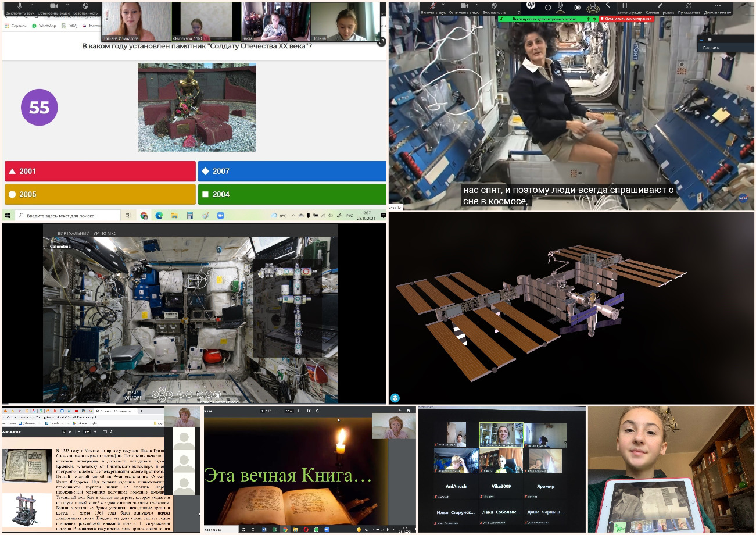This screenshot has height=535, width=756.
Task: Collapse the HP overlay bar with the chevron
Action: (608, 6)
